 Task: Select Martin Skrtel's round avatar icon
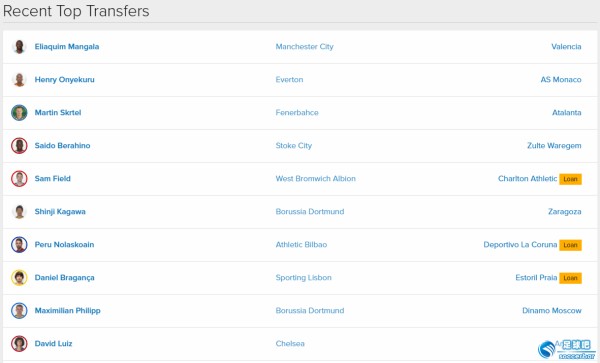19,112
